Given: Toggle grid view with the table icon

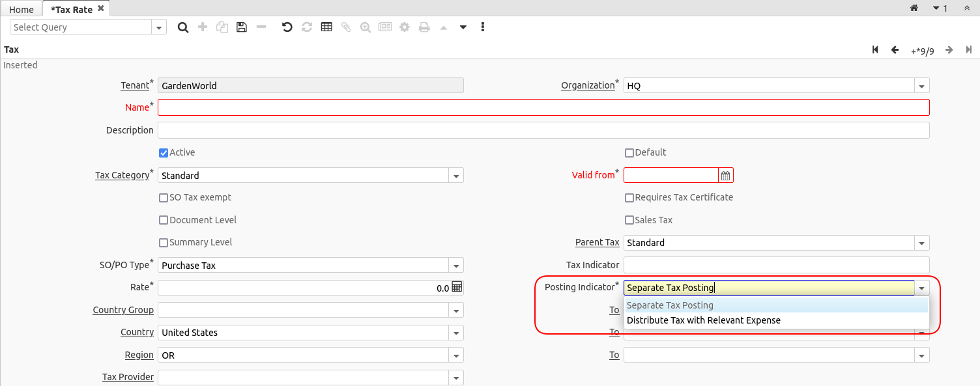Looking at the screenshot, I should 326,27.
